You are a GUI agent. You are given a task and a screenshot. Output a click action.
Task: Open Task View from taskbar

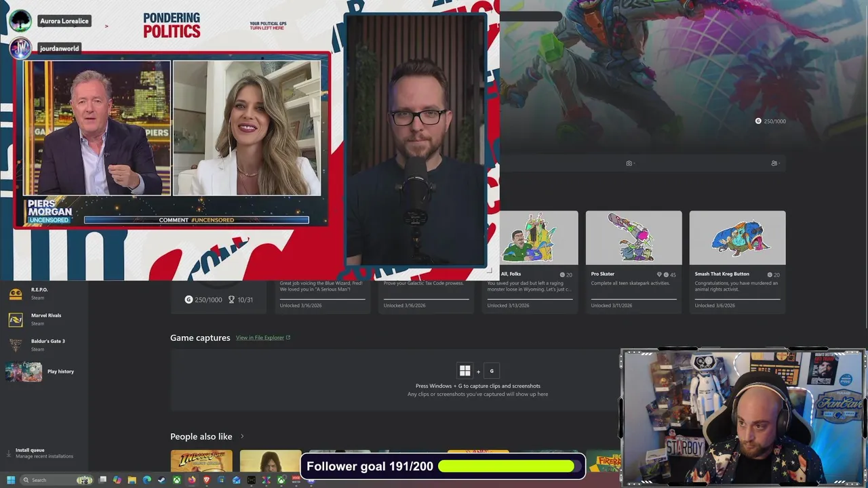[x=102, y=480]
